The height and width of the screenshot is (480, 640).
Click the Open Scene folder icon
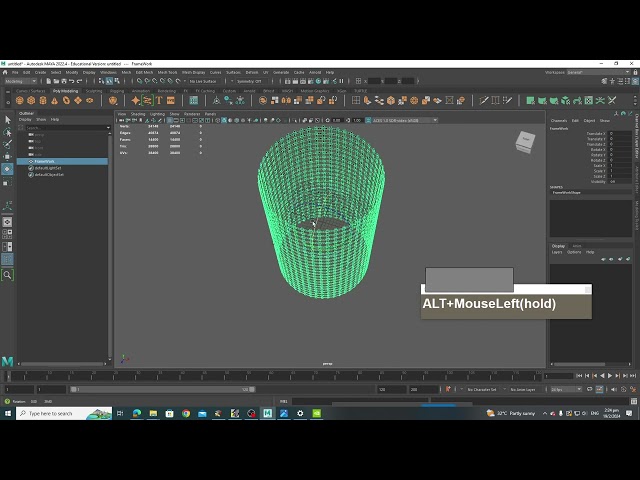(56, 81)
